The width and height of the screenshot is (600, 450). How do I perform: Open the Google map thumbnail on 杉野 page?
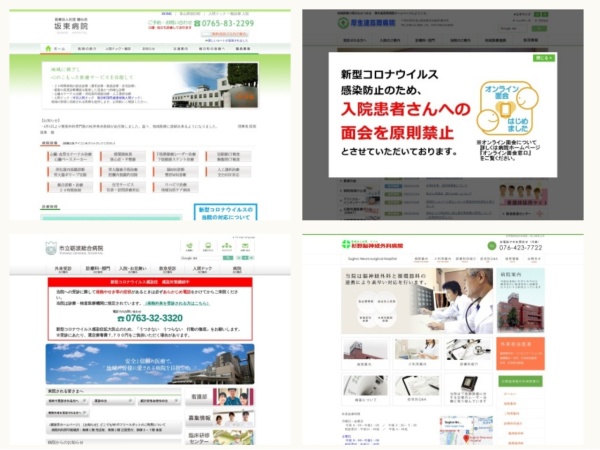[466, 430]
